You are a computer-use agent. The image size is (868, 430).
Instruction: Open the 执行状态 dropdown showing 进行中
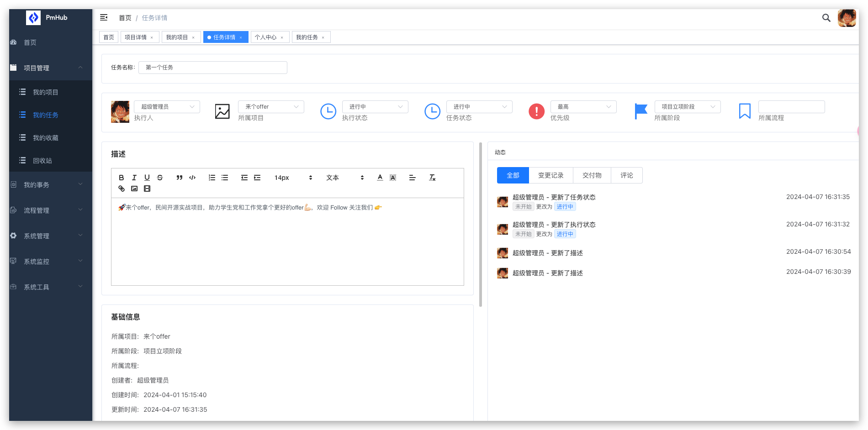coord(375,106)
